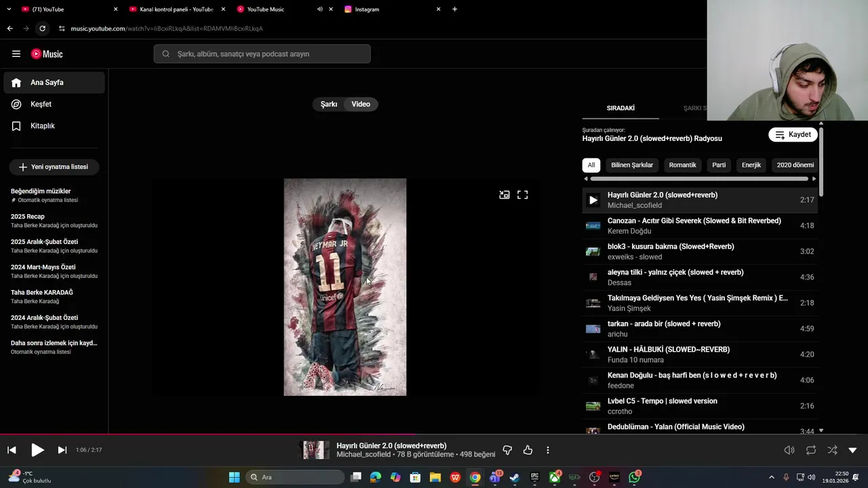This screenshot has height=488, width=868.
Task: Open a new browser tab
Action: [x=454, y=9]
